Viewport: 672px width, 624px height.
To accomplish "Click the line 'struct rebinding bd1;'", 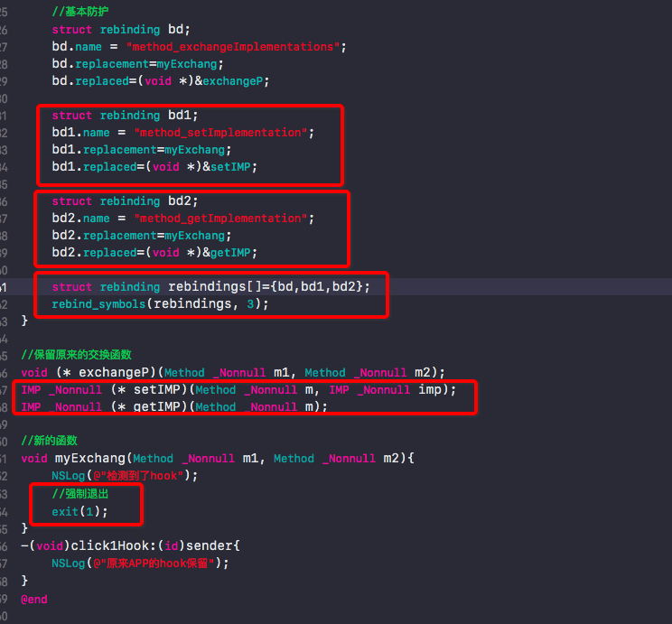I will (125, 116).
